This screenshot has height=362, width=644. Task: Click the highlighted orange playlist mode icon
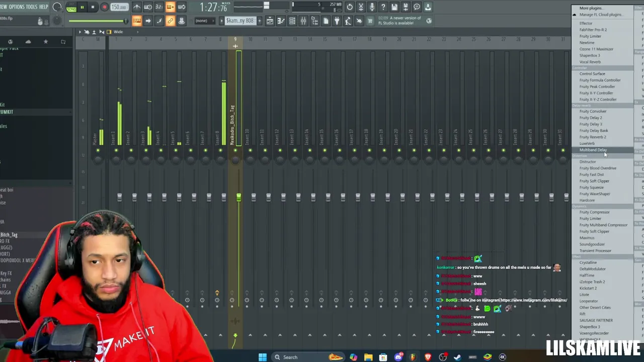[137, 21]
